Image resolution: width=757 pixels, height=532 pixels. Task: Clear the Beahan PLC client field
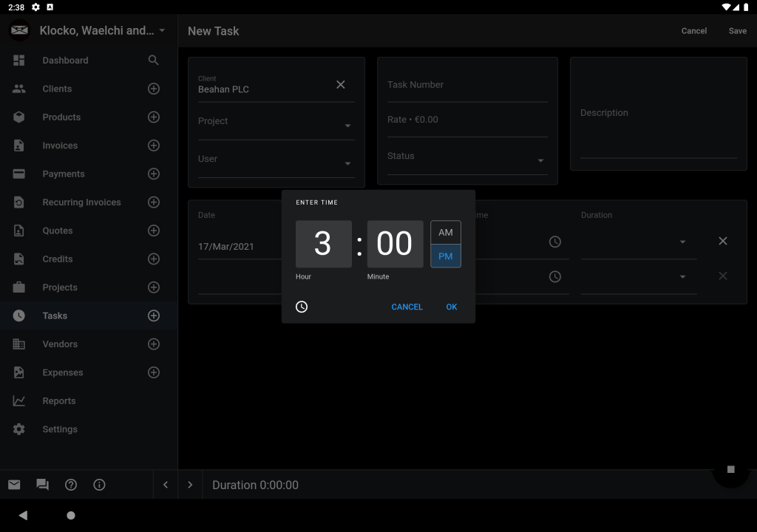pos(341,85)
